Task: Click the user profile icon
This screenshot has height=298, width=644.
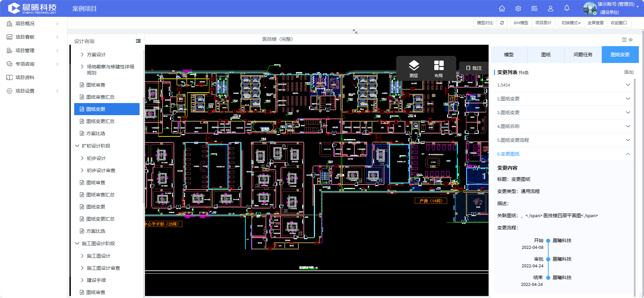Action: click(551, 8)
